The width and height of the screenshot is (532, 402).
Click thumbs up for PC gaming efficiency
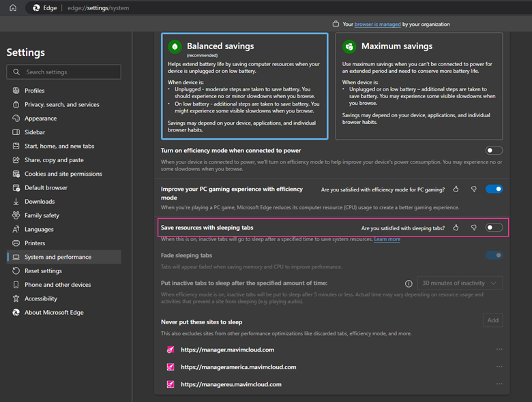(x=456, y=189)
